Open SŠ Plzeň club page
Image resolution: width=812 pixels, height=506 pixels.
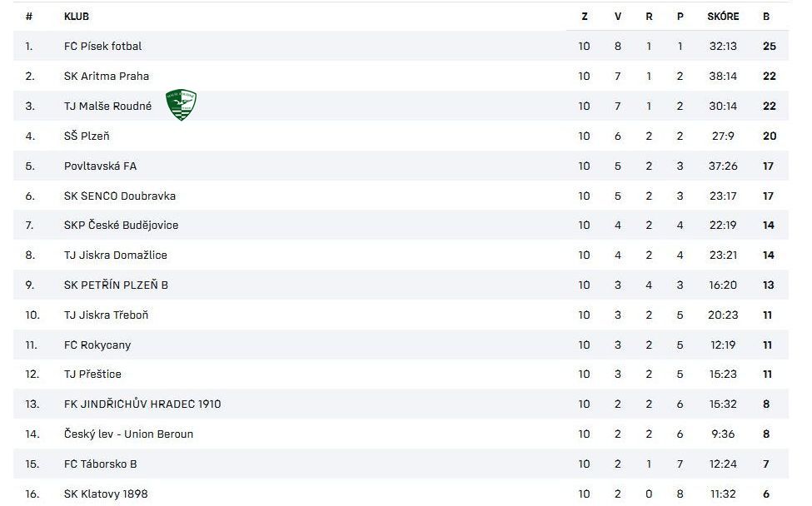[87, 136]
